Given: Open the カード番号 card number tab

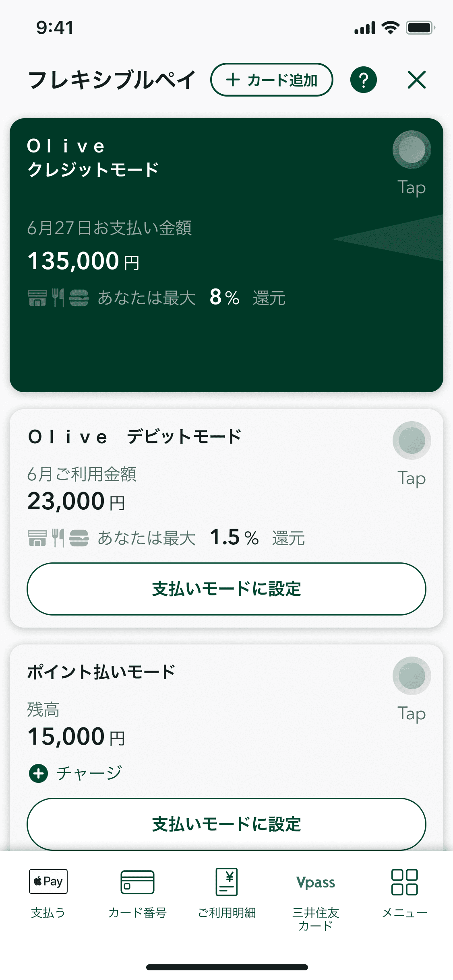Looking at the screenshot, I should pyautogui.click(x=137, y=893).
